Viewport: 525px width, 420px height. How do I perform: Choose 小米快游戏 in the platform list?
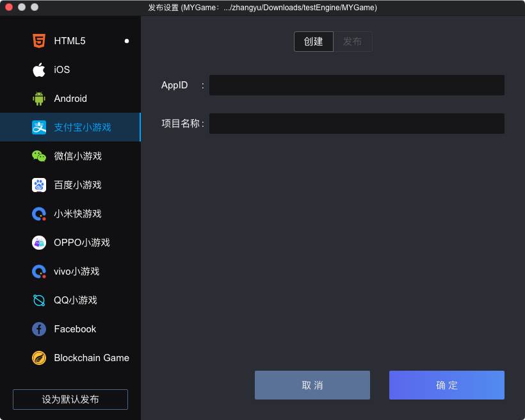pyautogui.click(x=77, y=214)
